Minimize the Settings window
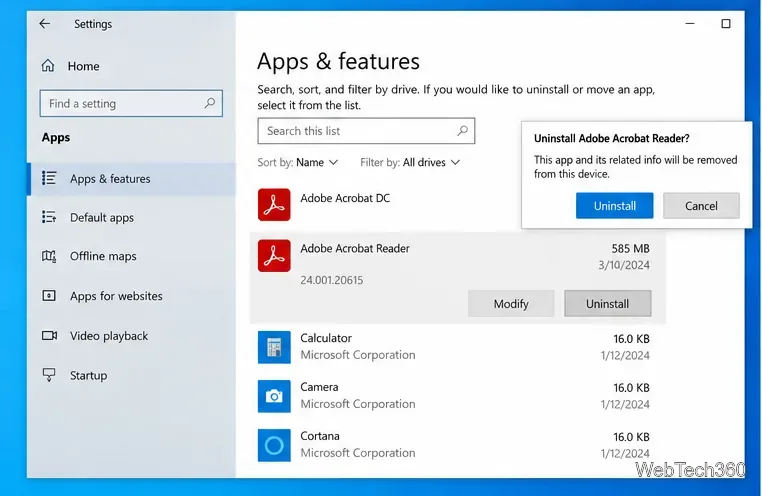This screenshot has height=496, width=762. (690, 23)
